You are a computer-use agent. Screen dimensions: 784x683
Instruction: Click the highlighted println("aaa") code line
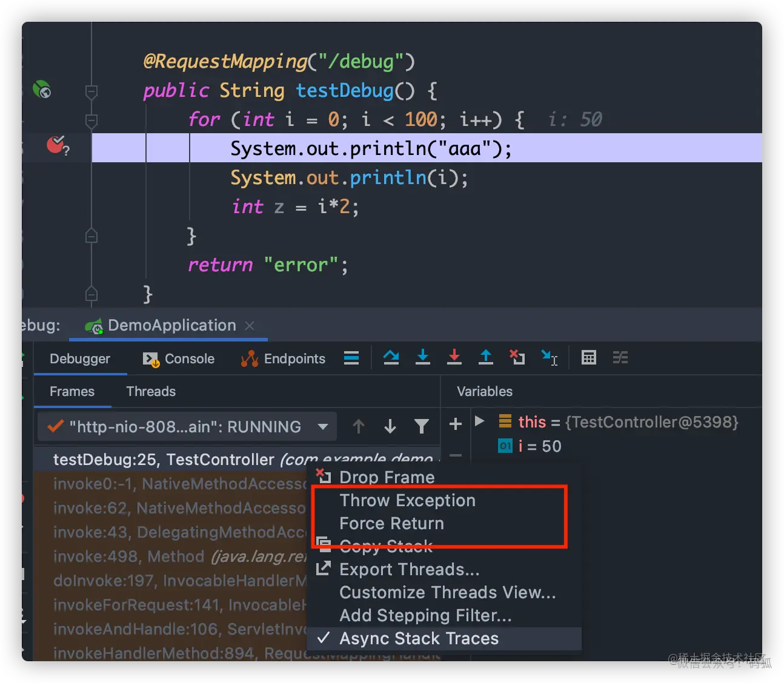tap(427, 148)
